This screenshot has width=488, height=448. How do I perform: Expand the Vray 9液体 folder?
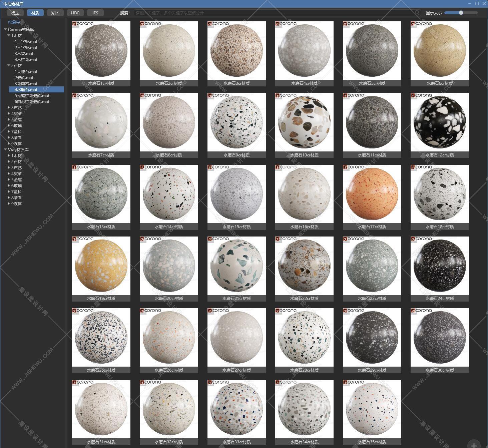click(x=9, y=204)
